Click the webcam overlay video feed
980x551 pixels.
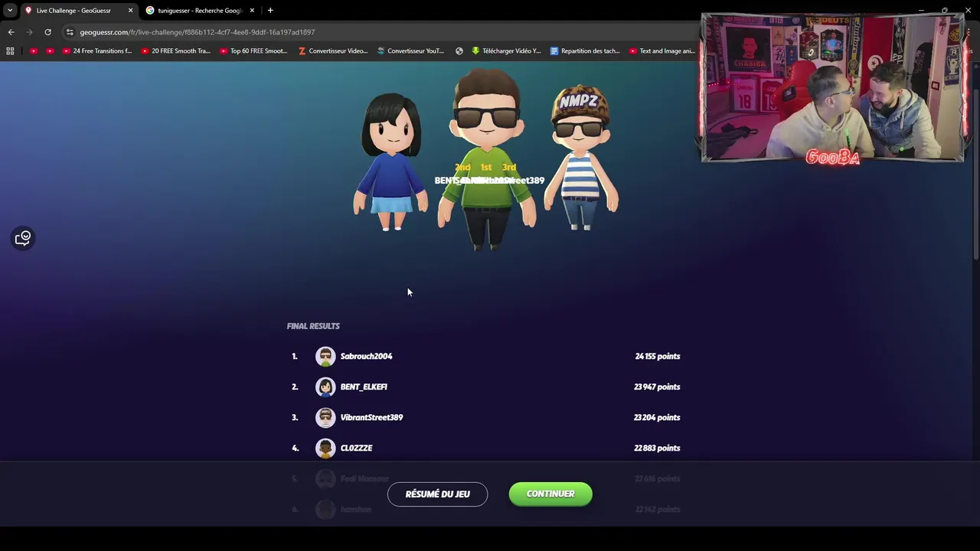pyautogui.click(x=833, y=87)
